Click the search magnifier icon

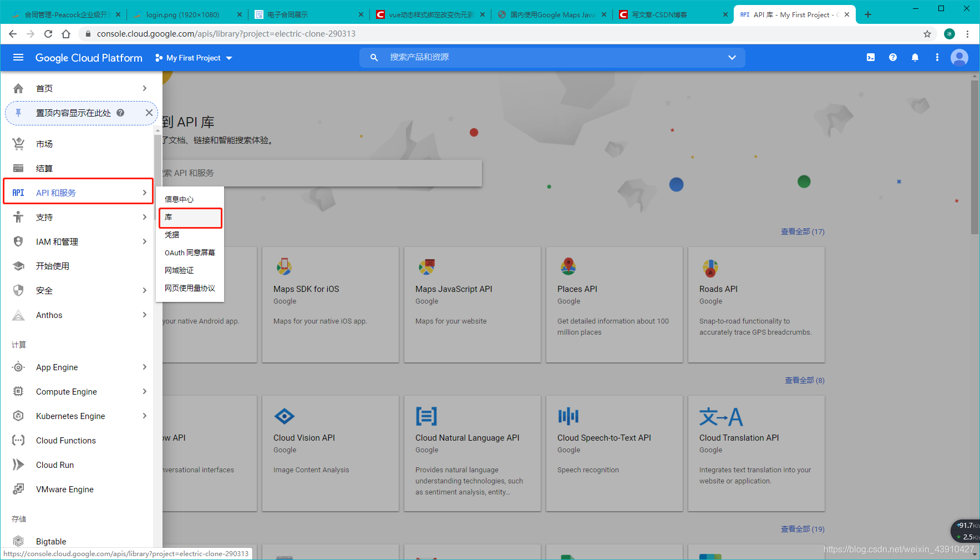(374, 57)
